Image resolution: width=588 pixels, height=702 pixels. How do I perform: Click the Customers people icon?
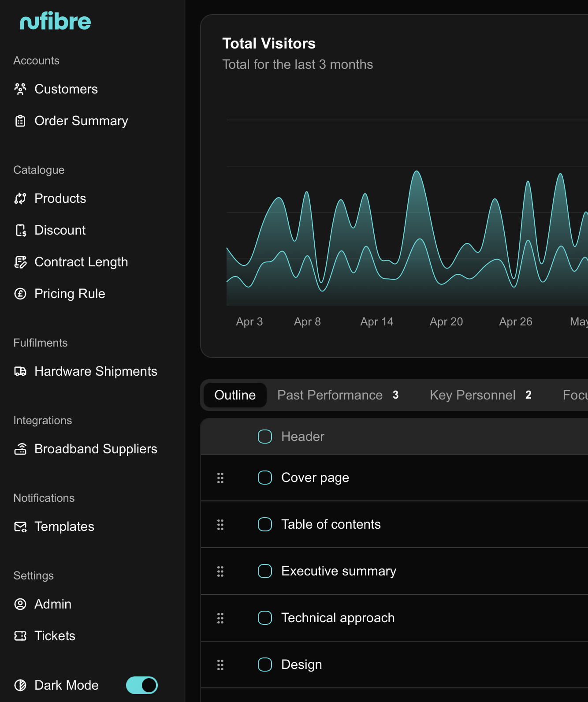pos(20,89)
